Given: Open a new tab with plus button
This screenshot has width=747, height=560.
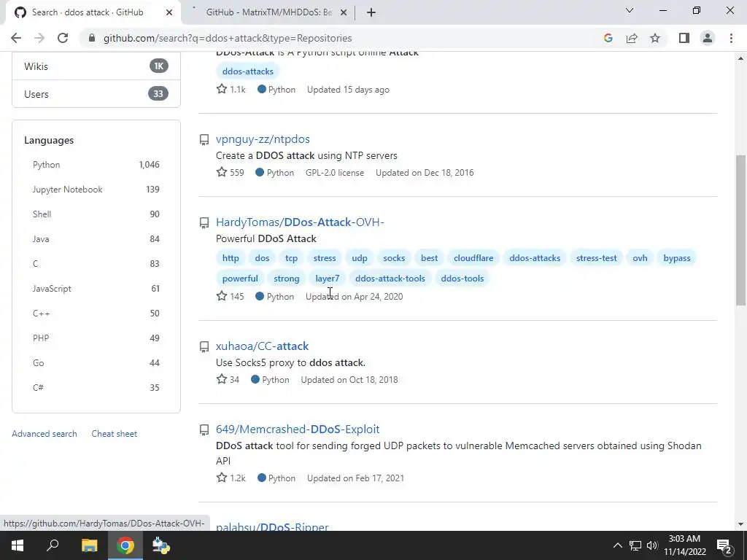Looking at the screenshot, I should tap(371, 13).
